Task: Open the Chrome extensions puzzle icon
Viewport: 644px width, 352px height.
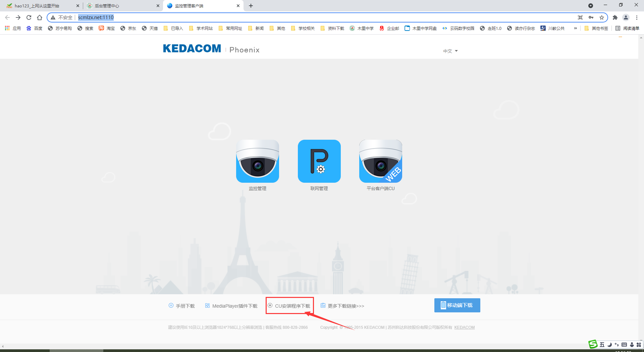Action: point(615,17)
